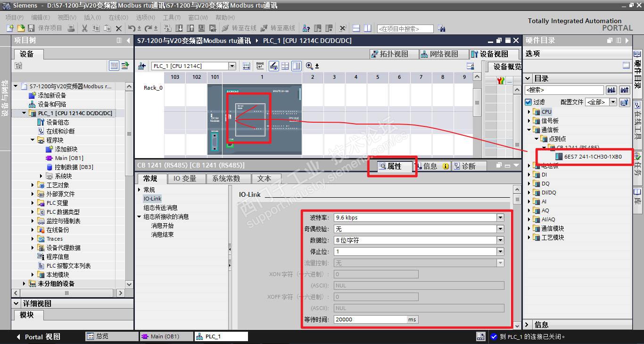Image resolution: width=644 pixels, height=344 pixels.
Task: Select 组态传送消息 in properties navigation
Action: coord(161,208)
